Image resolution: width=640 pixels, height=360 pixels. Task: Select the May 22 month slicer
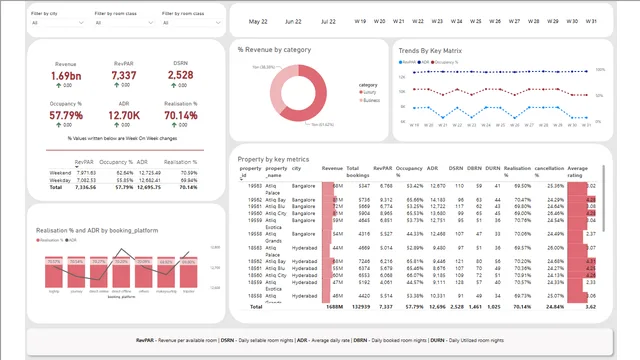coord(258,22)
